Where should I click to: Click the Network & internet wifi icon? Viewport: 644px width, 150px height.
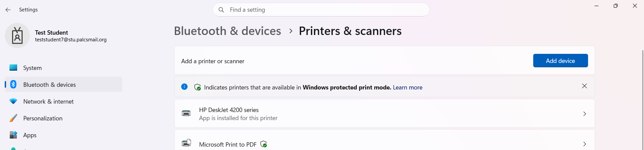(x=13, y=101)
